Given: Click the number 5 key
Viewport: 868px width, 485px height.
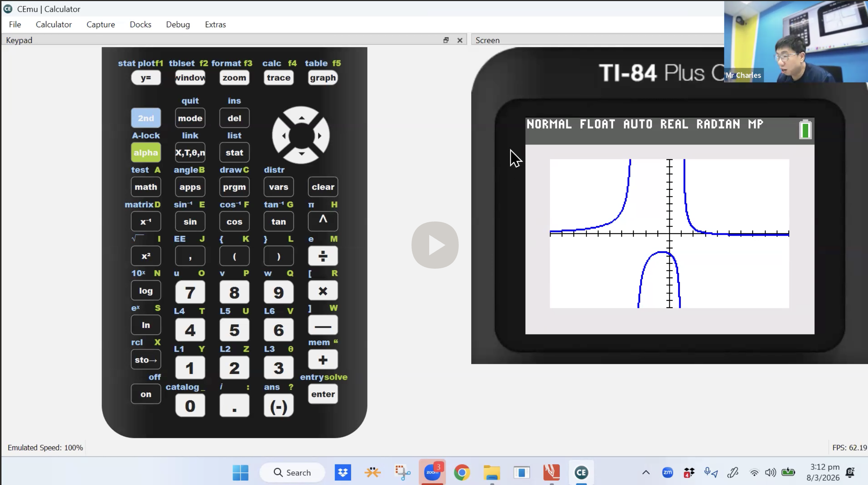Looking at the screenshot, I should pos(234,330).
